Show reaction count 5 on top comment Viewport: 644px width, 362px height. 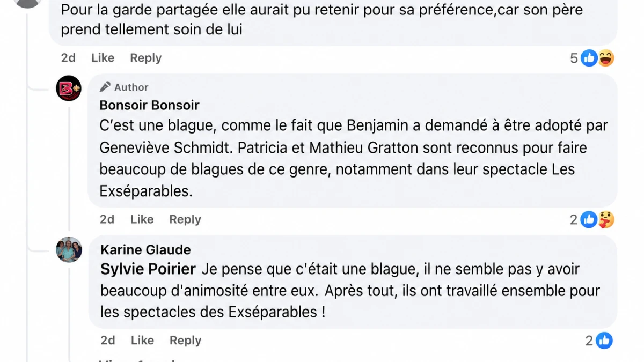click(x=574, y=58)
